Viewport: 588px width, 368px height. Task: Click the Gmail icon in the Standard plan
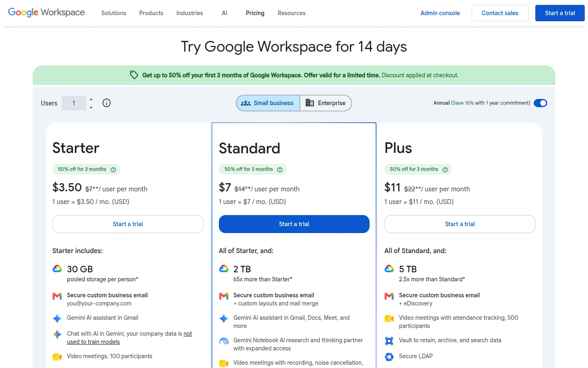(224, 296)
